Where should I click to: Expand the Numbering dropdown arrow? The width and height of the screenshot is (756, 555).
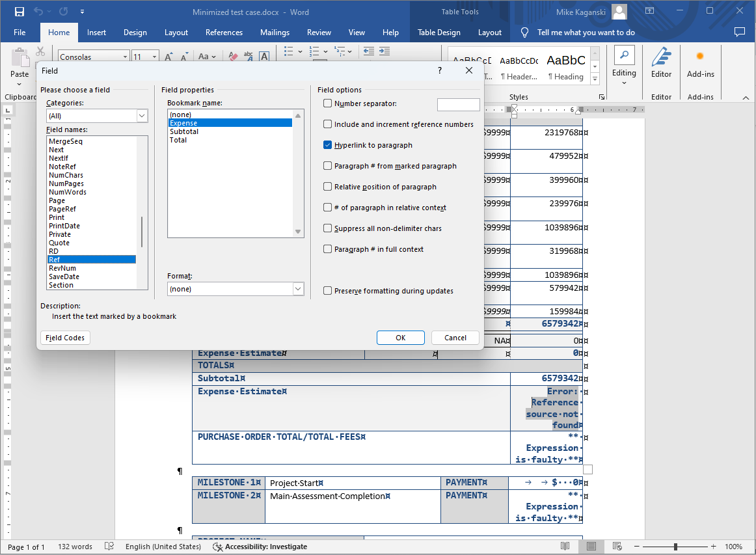[325, 51]
